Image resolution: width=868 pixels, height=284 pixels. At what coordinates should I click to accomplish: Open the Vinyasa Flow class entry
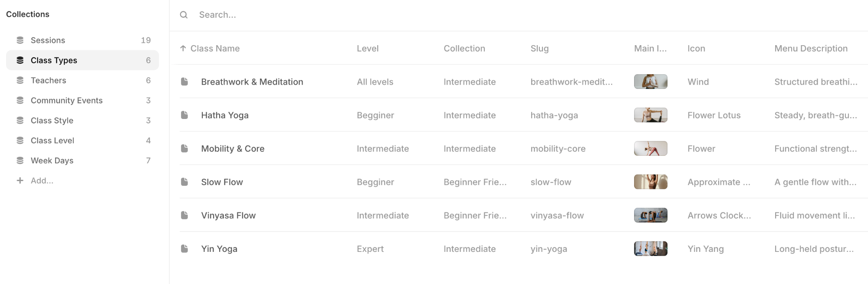pyautogui.click(x=228, y=215)
